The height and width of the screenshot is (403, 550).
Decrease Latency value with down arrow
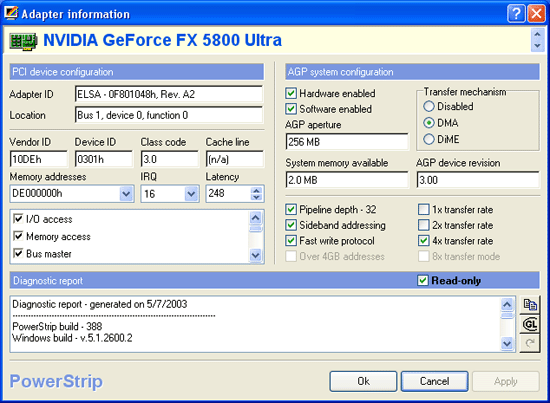point(257,197)
